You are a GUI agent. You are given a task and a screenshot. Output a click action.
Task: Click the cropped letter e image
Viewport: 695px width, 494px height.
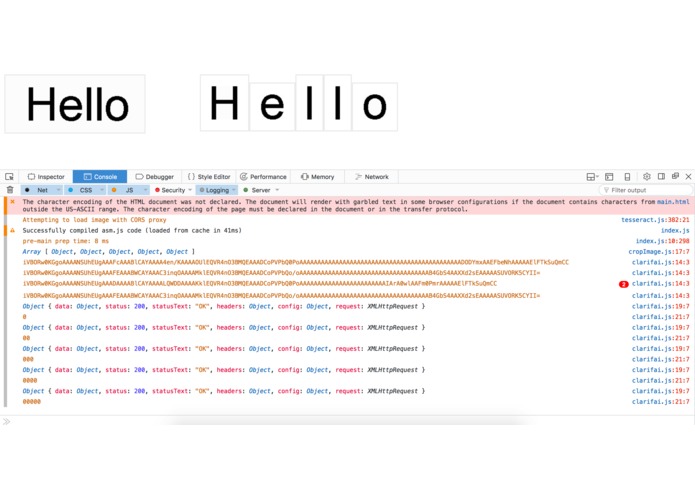coord(273,106)
